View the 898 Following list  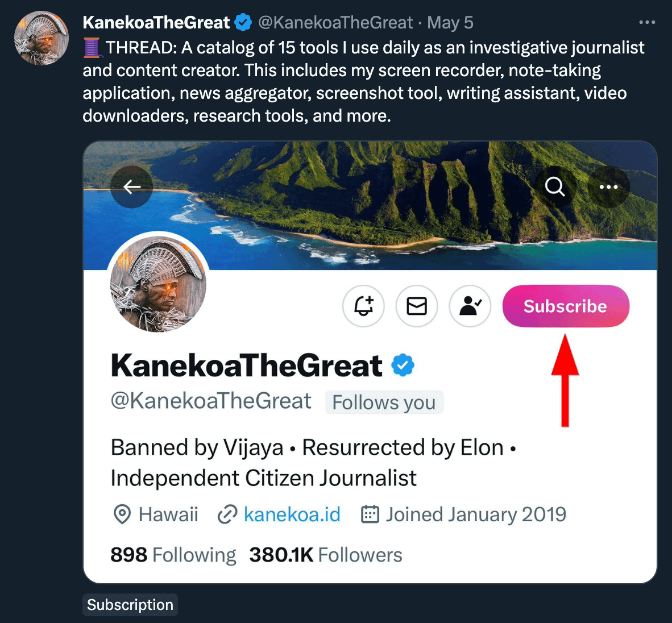[x=173, y=555]
